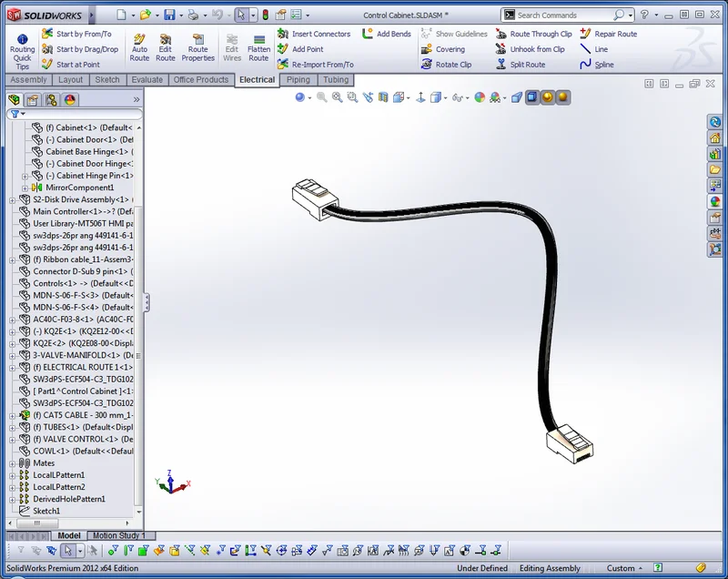Open Routing Quick Tips
This screenshot has width=728, height=579.
pyautogui.click(x=22, y=49)
